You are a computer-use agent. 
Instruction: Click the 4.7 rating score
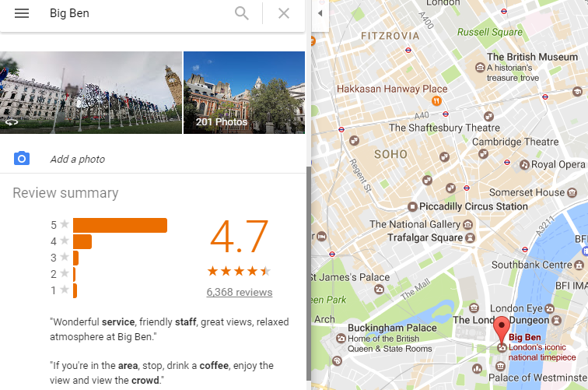[240, 237]
